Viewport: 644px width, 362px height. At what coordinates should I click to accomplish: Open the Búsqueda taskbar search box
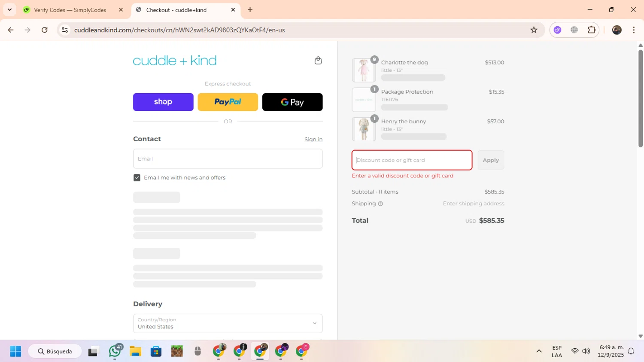click(x=55, y=351)
